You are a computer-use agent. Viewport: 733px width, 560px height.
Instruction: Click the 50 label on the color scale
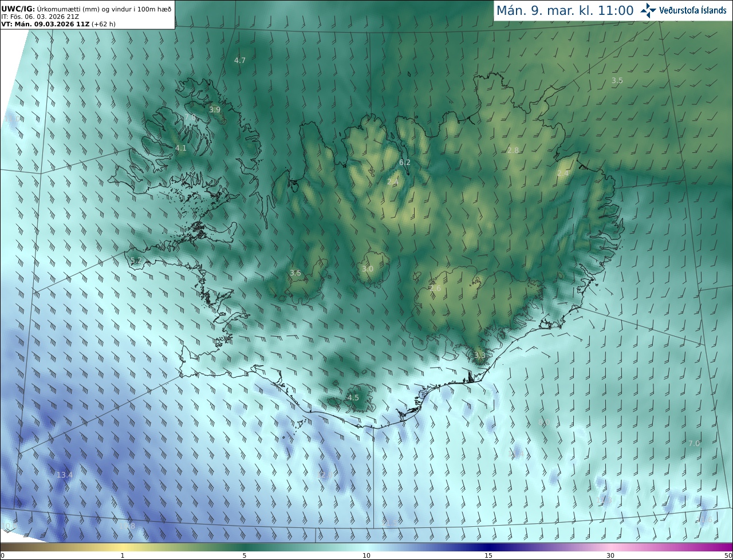pos(728,555)
